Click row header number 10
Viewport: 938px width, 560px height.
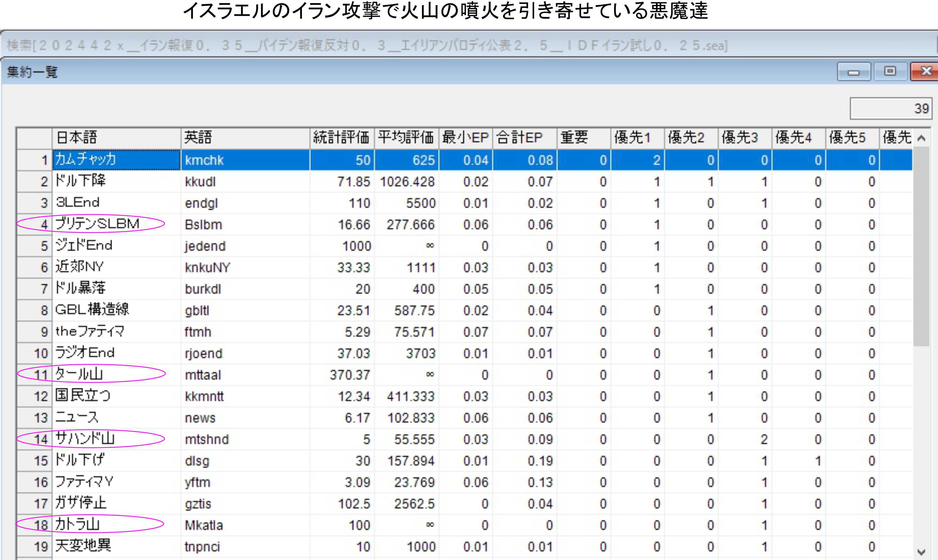(x=34, y=354)
